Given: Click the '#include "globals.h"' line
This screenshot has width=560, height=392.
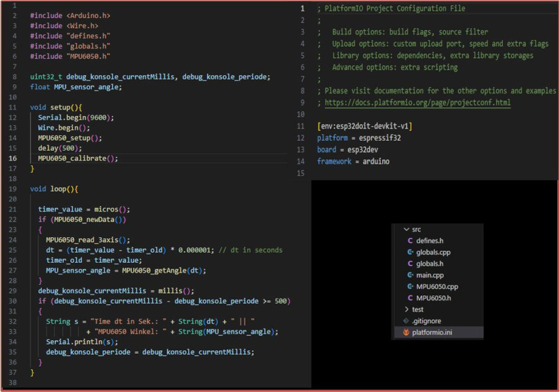Looking at the screenshot, I should point(70,46).
